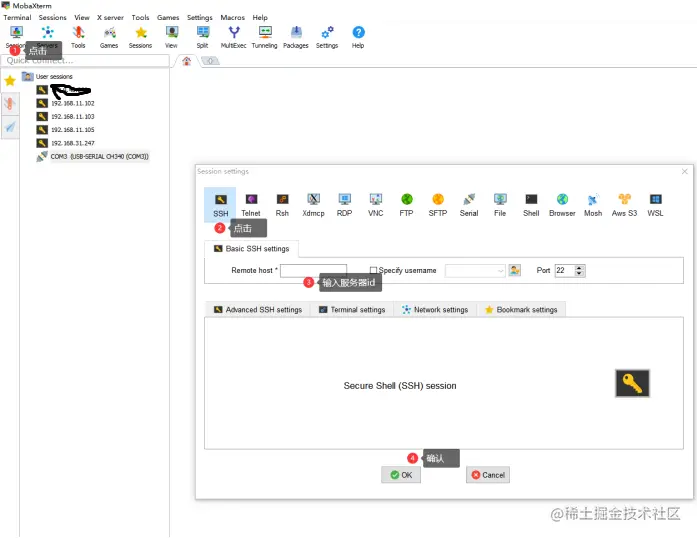
Task: Select the SSH session type
Action: click(220, 205)
